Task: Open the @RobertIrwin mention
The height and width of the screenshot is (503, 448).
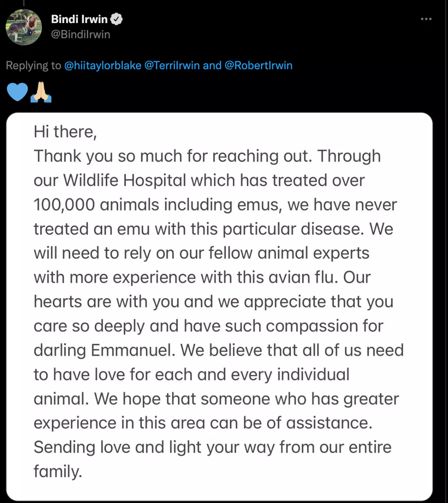Action: [x=259, y=65]
